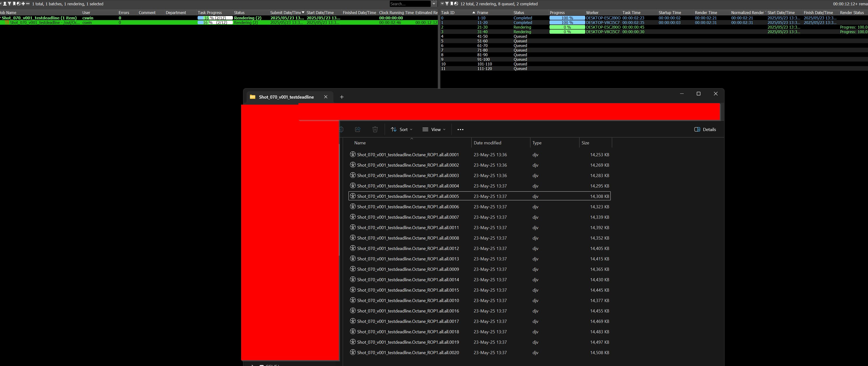
Task: Click the expand-all plus icon in jobs toolbar
Action: point(23,4)
